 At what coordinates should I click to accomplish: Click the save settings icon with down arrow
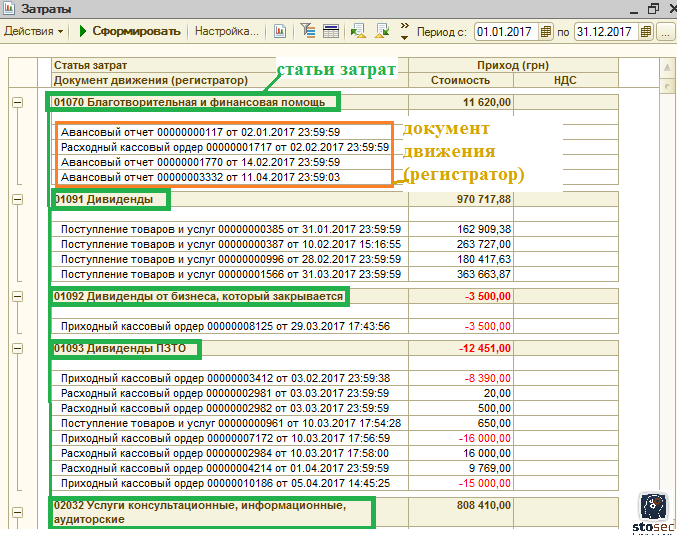pyautogui.click(x=382, y=31)
